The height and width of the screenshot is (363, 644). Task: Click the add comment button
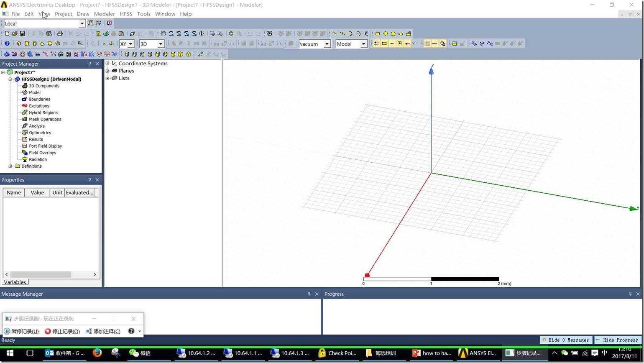pos(103,331)
